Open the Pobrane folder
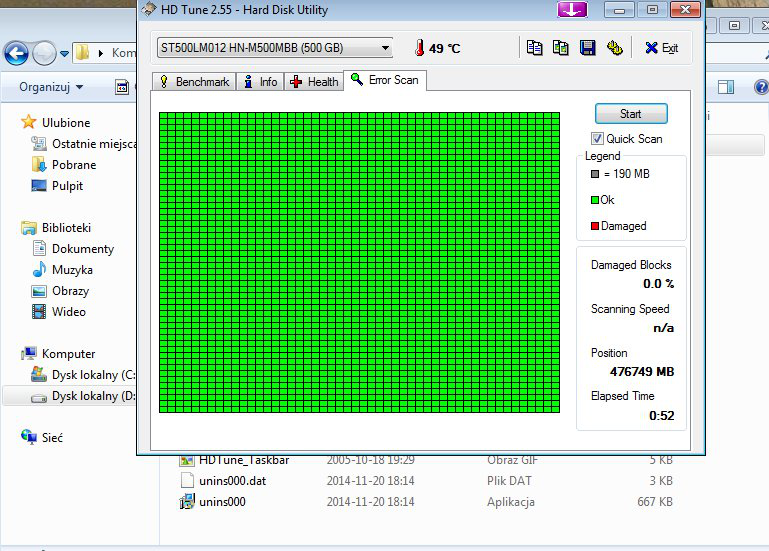The height and width of the screenshot is (551, 769). [74, 165]
